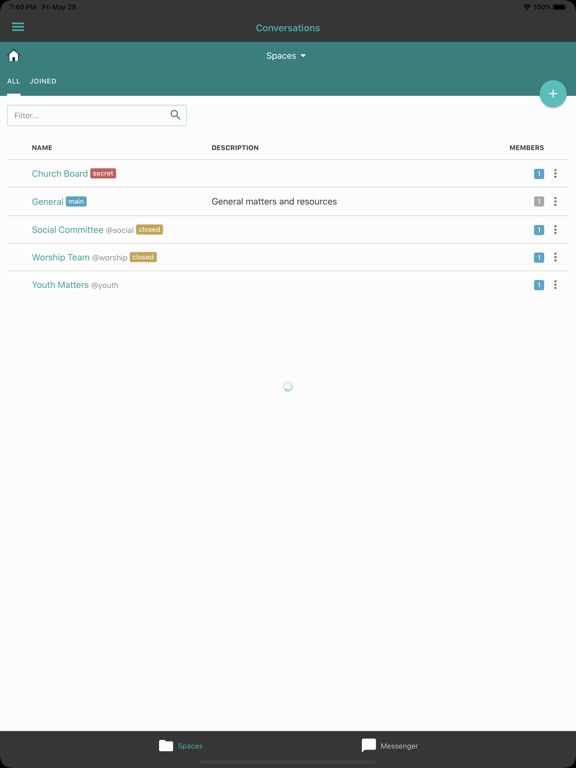Open the Worship Team space

(x=61, y=257)
